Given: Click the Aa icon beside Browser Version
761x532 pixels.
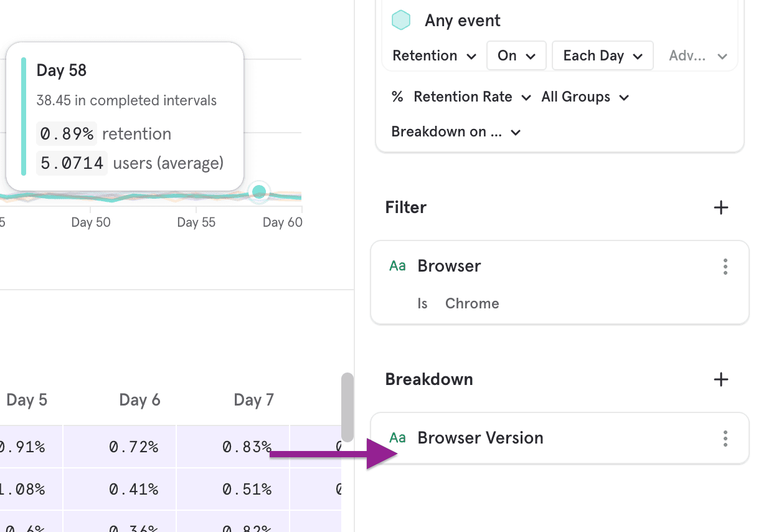Looking at the screenshot, I should [x=397, y=438].
